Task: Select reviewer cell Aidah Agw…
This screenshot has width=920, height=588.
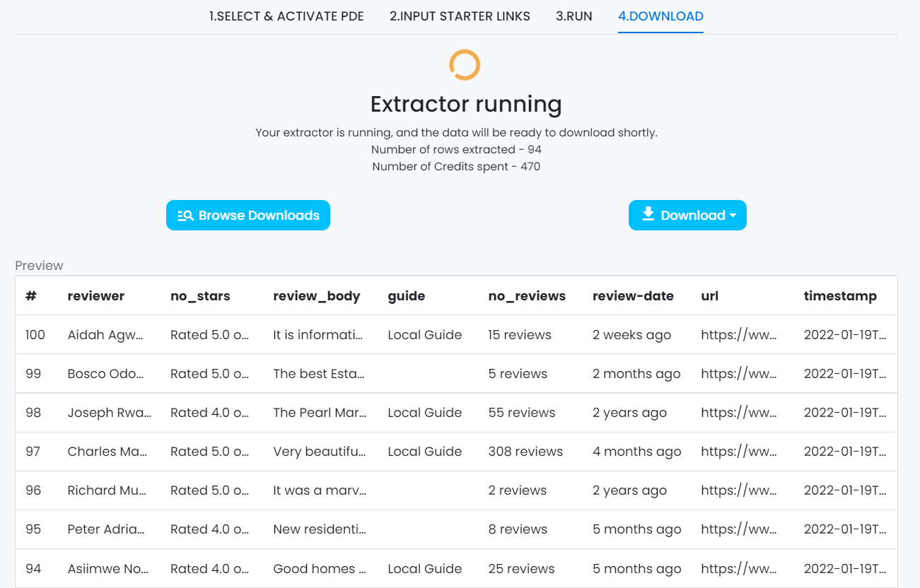Action: click(106, 335)
